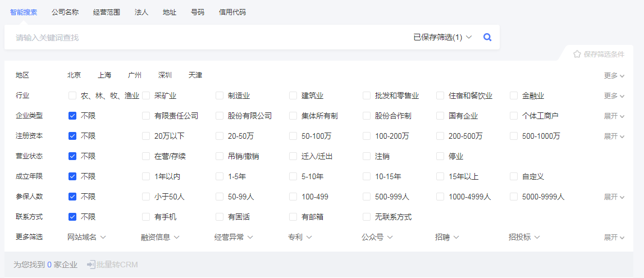The width and height of the screenshot is (644, 278).
Task: Select region 北京
Action: click(x=74, y=75)
